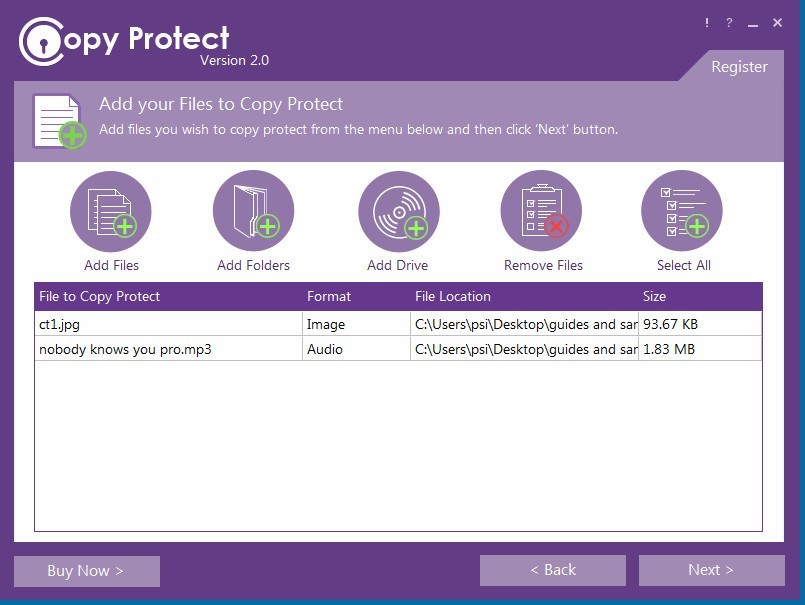The image size is (805, 605).
Task: Open the Register tab
Action: click(x=739, y=67)
